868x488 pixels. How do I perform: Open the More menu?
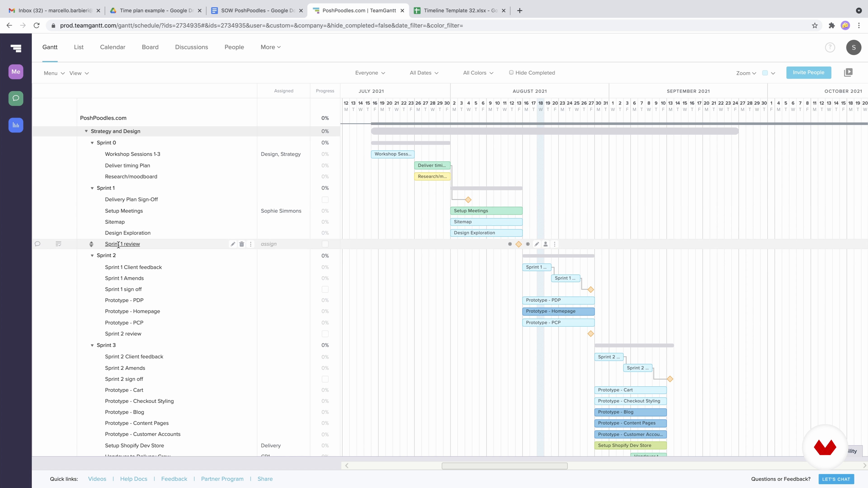point(271,47)
